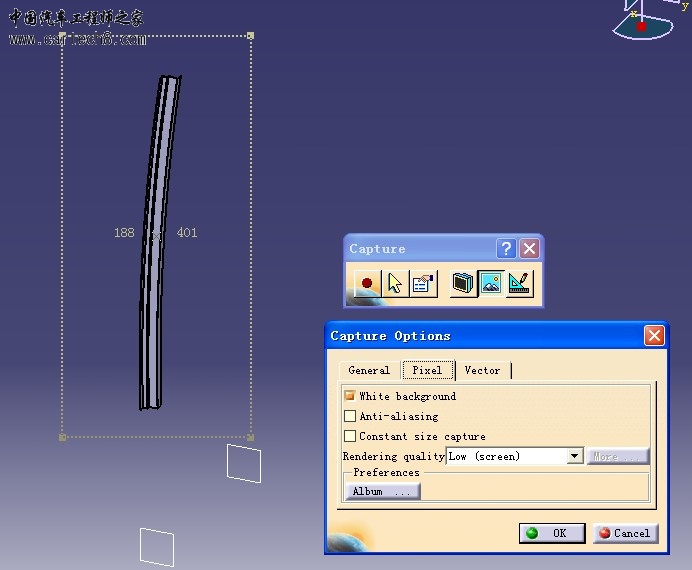Enable Constant size capture checkbox
This screenshot has height=570, width=692.
[350, 436]
